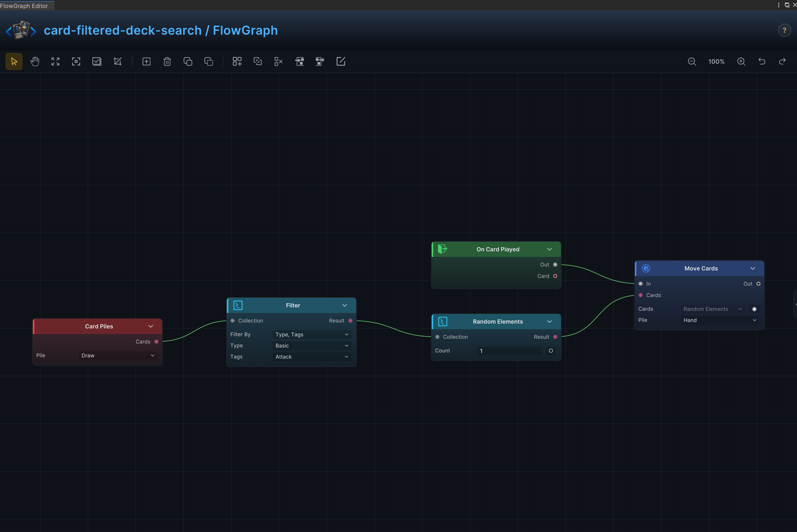The image size is (797, 532).
Task: Click the Random Elements node title
Action: pyautogui.click(x=498, y=322)
